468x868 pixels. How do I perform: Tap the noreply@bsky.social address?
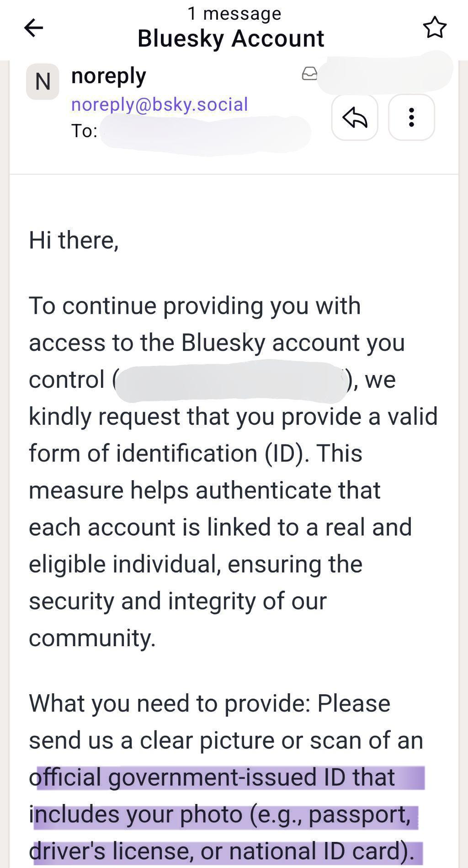tap(160, 104)
